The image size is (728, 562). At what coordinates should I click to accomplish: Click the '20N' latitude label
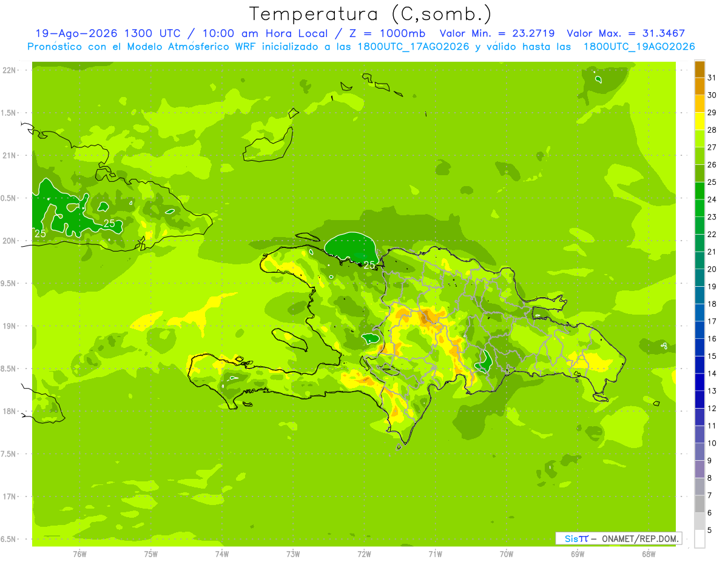pyautogui.click(x=8, y=241)
